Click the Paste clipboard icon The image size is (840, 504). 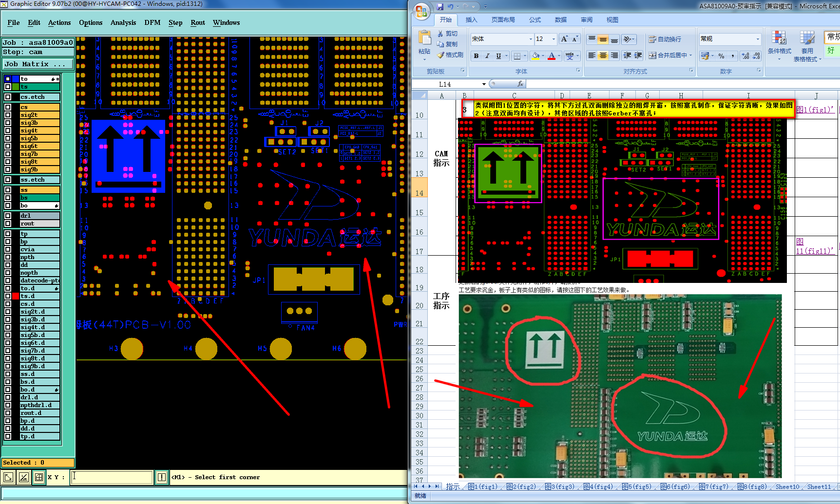[424, 38]
